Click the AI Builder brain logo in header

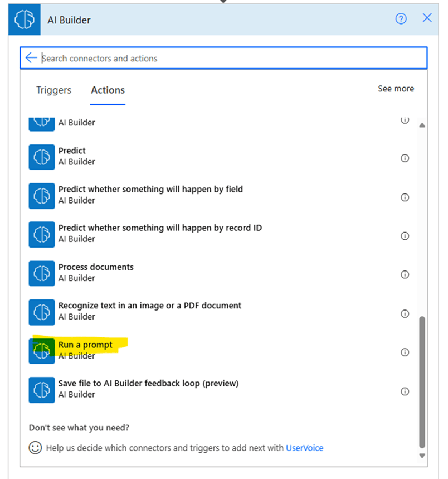point(25,20)
